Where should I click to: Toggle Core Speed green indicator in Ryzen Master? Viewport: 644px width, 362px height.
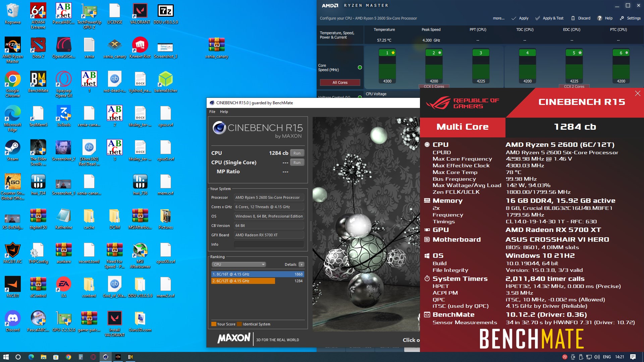pyautogui.click(x=360, y=67)
